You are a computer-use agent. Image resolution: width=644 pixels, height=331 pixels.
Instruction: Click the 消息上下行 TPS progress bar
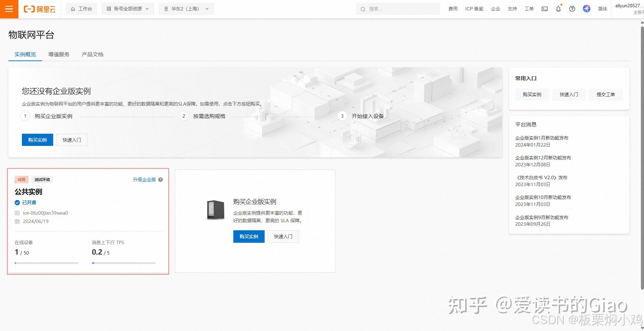pos(124,263)
